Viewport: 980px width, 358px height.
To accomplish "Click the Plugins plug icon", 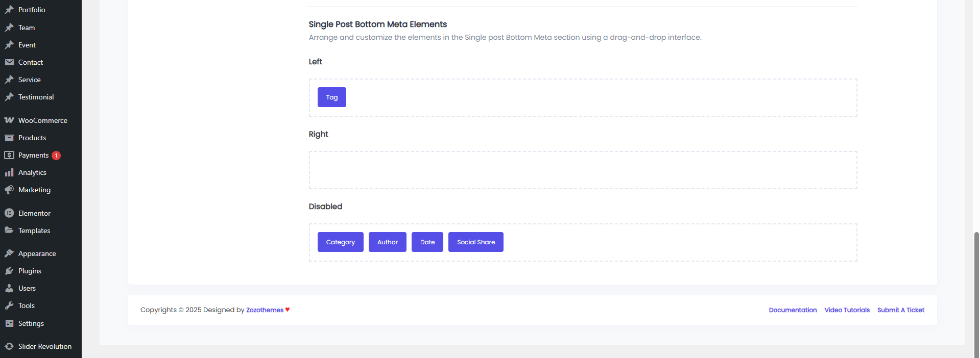I will point(9,271).
